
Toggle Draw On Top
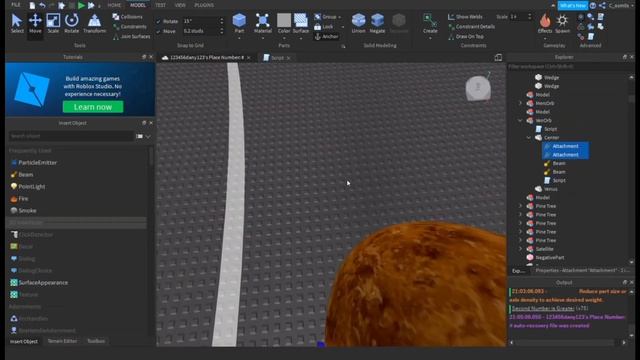click(x=466, y=36)
